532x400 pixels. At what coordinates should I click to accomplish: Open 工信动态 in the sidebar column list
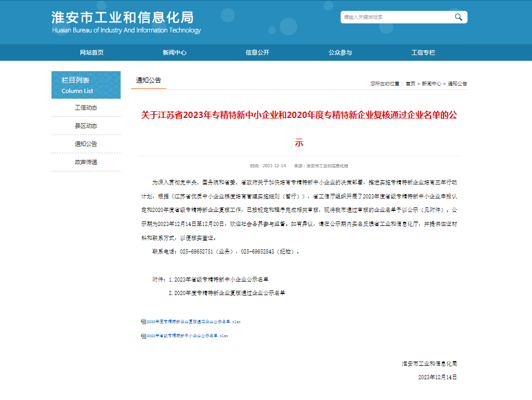coord(85,107)
